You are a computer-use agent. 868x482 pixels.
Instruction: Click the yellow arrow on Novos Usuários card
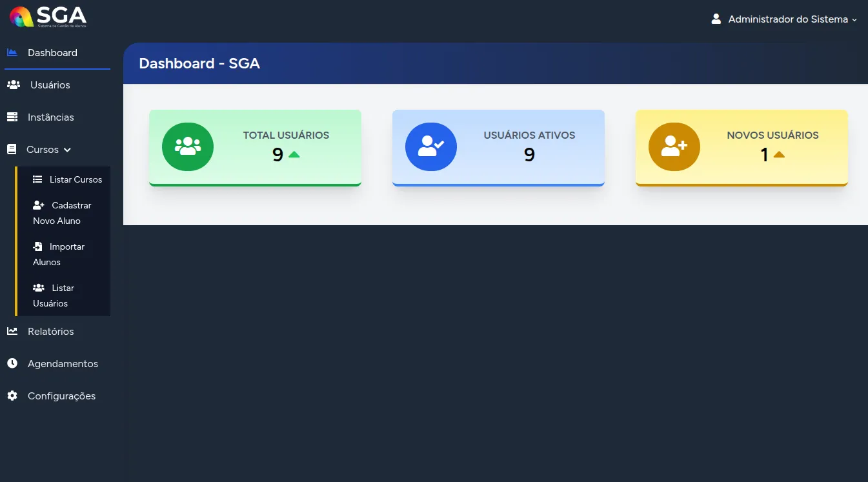pos(778,154)
